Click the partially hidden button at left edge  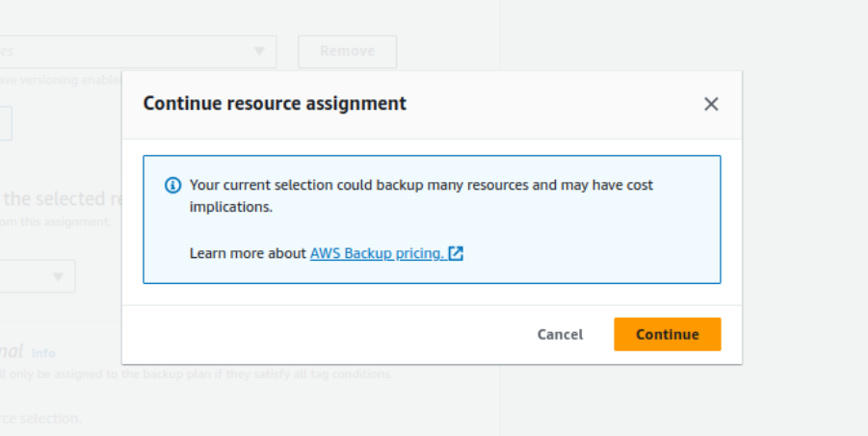click(5, 123)
